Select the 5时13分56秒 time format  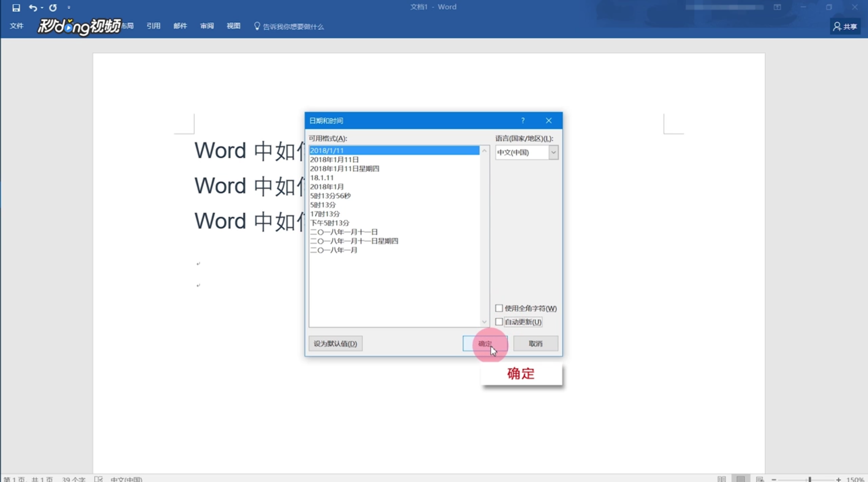[x=394, y=195]
